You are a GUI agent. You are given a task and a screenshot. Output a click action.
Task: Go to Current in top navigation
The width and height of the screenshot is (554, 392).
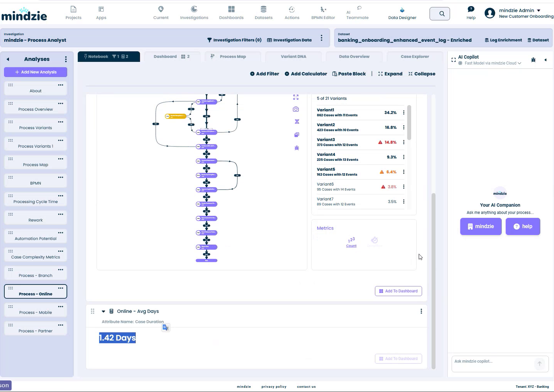(x=161, y=13)
